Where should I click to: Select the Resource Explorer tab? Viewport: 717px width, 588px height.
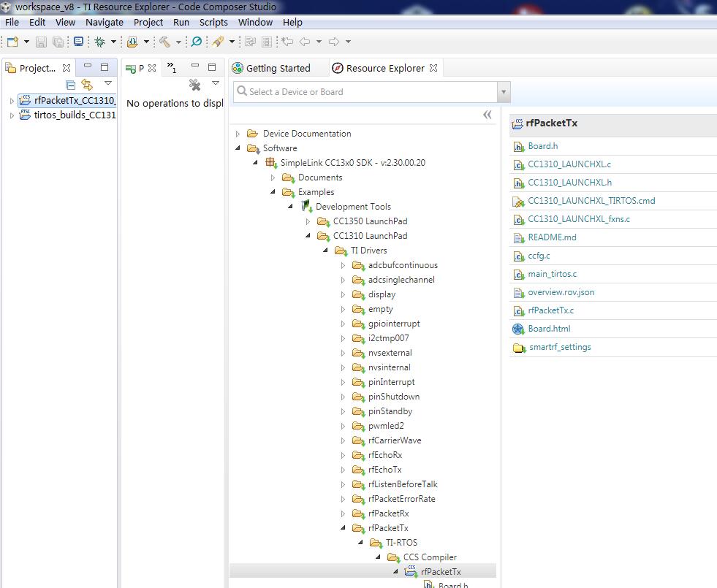[385, 68]
